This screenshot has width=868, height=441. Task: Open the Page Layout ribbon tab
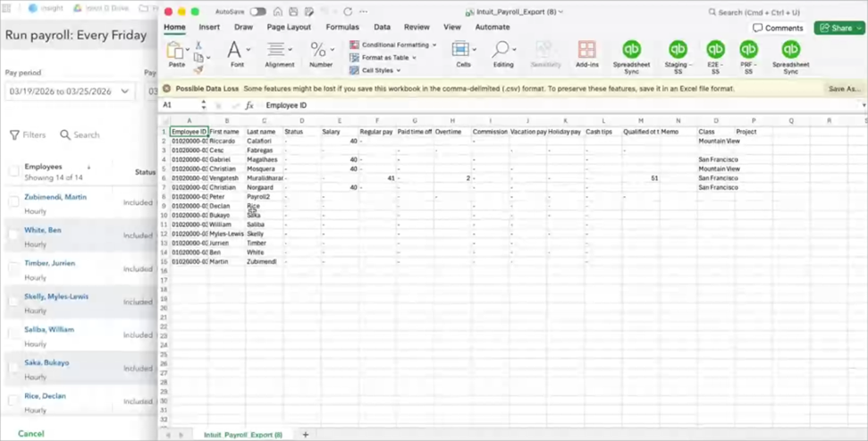[288, 28]
